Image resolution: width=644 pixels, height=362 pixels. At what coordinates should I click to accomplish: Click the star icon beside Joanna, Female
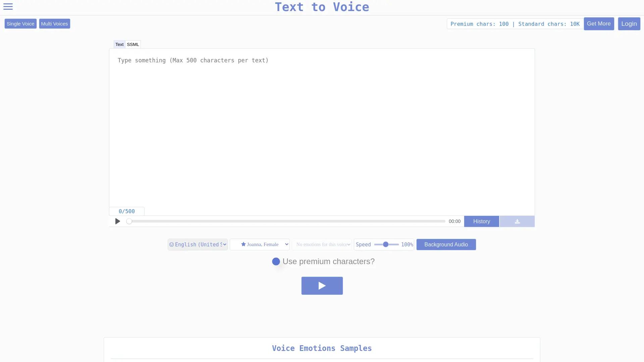(244, 244)
